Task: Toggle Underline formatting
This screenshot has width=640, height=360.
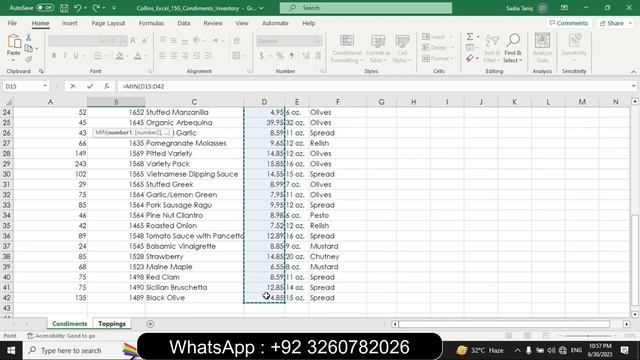Action: click(x=76, y=56)
